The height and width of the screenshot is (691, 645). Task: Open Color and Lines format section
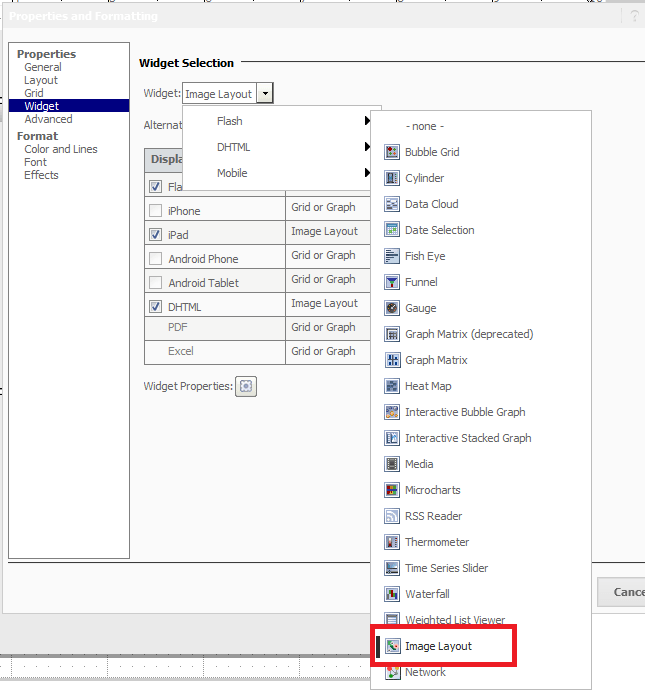61,149
